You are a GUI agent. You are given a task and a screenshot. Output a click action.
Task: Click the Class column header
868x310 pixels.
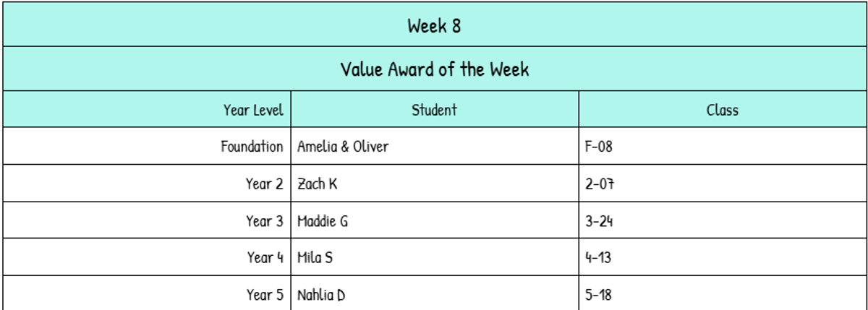click(x=722, y=110)
